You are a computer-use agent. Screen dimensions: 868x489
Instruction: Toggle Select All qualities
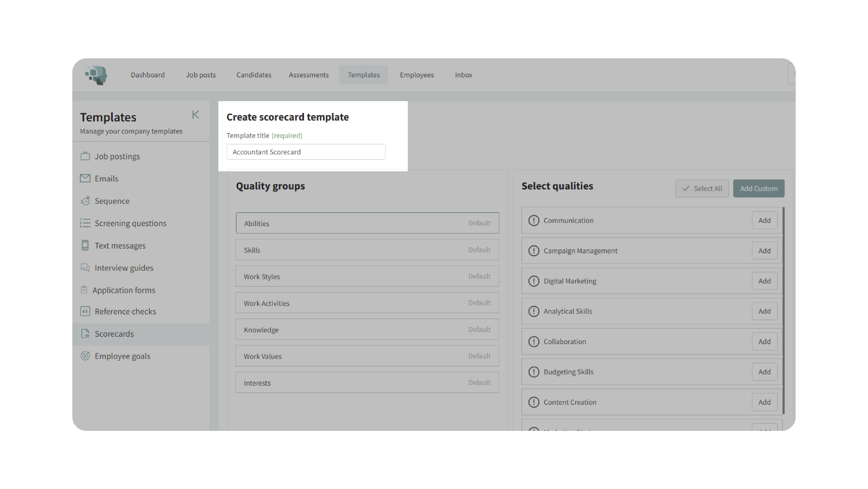coord(702,189)
